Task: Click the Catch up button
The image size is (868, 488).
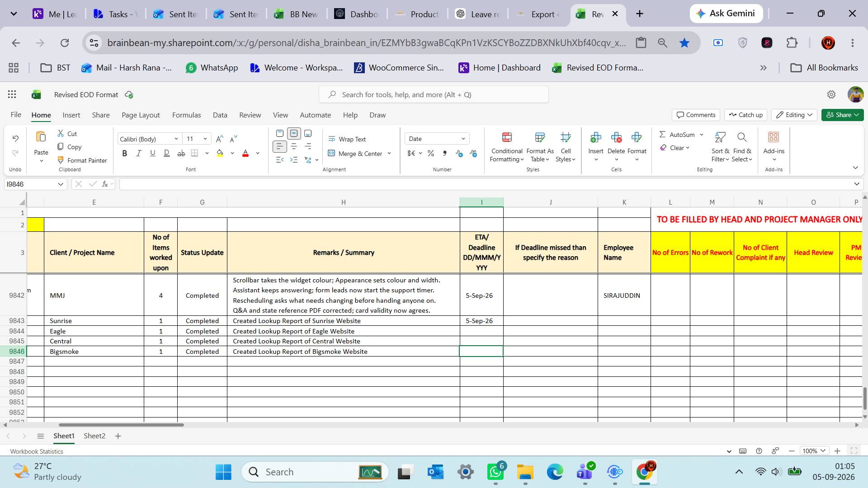Action: click(x=746, y=115)
